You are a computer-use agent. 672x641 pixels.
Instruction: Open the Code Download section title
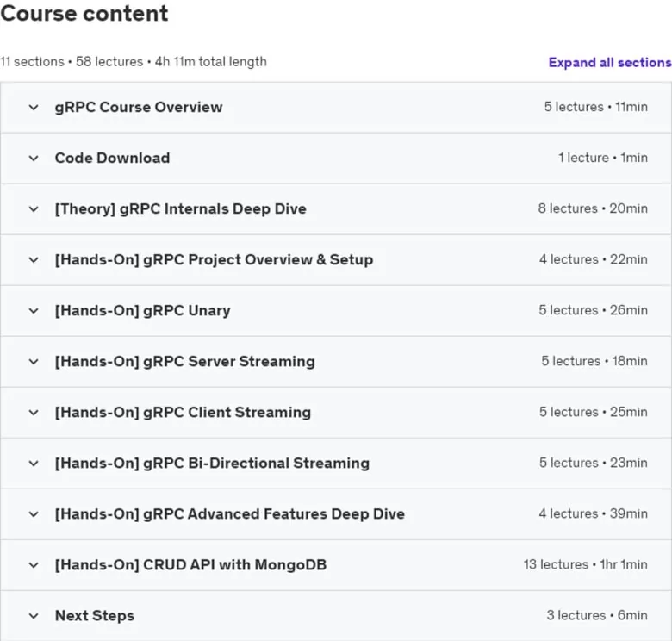pos(112,159)
